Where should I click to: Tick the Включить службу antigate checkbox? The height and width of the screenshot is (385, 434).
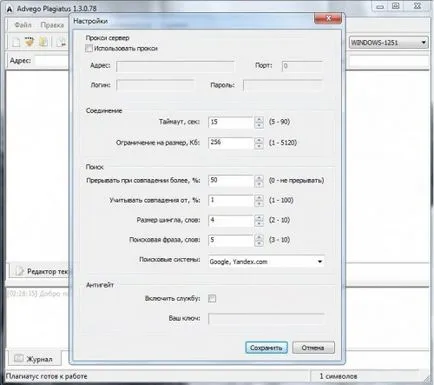click(x=212, y=298)
